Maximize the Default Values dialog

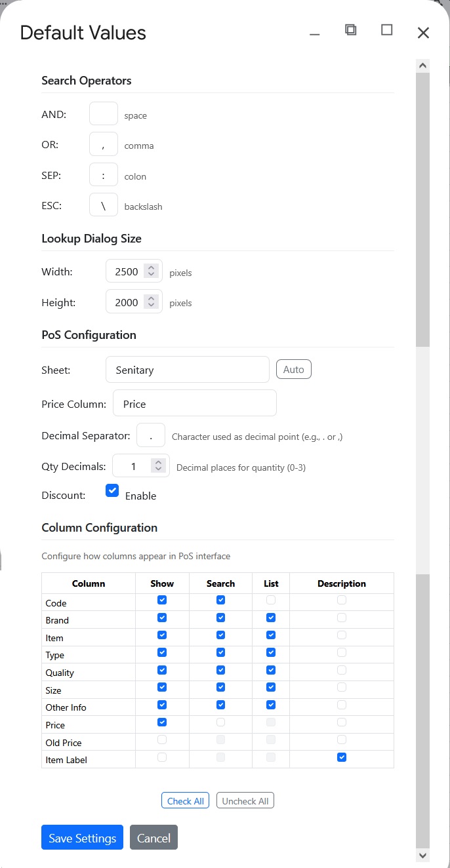click(387, 30)
